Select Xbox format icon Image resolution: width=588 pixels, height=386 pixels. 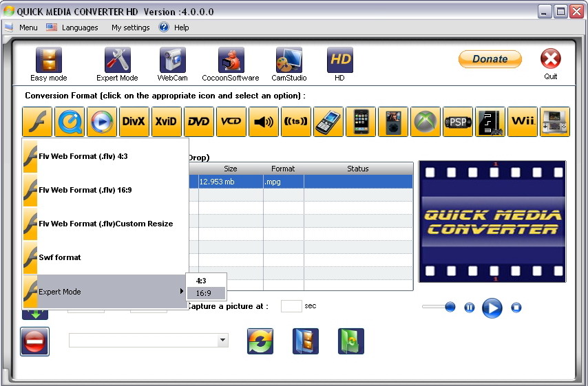(x=426, y=121)
